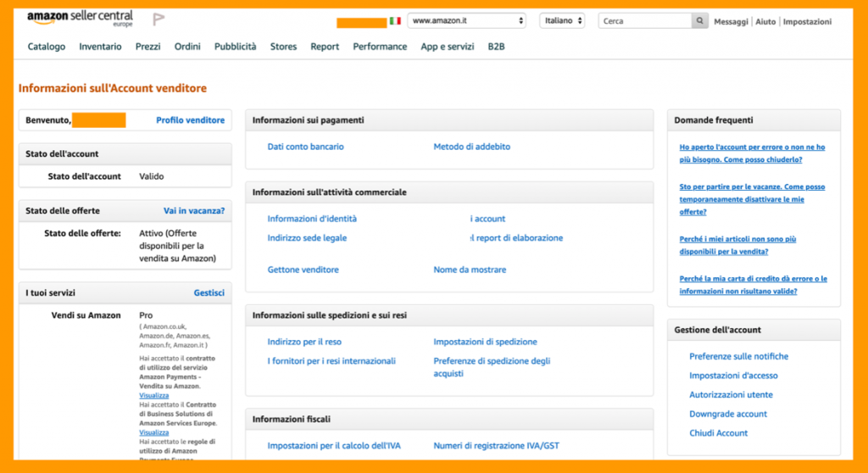
Task: Open the Italiano language dropdown
Action: (x=563, y=20)
